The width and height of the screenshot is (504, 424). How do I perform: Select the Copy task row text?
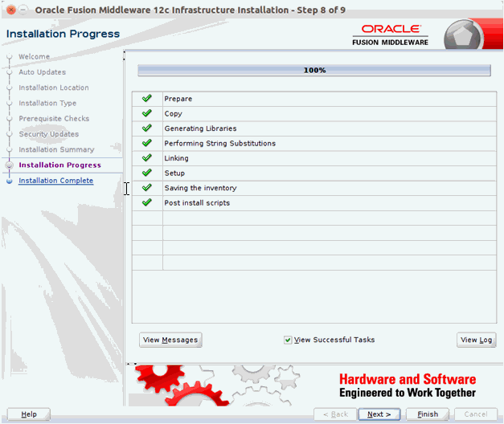pos(174,114)
